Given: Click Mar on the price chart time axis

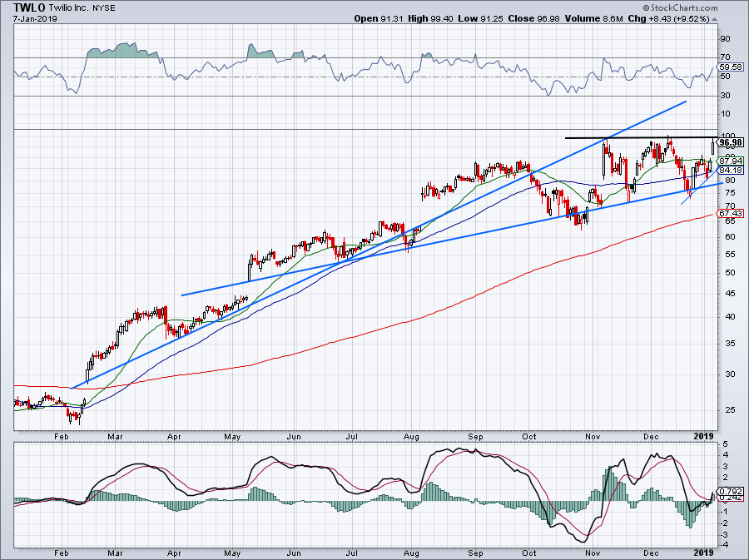Looking at the screenshot, I should click(116, 436).
